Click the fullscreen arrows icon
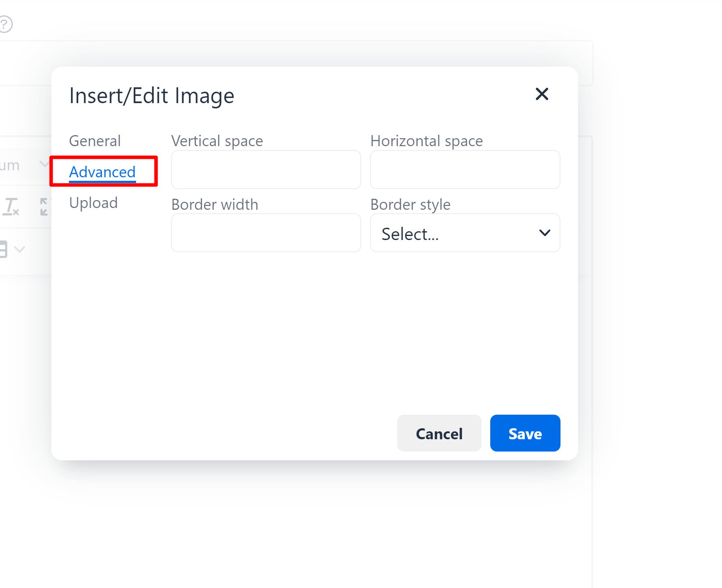 point(45,206)
